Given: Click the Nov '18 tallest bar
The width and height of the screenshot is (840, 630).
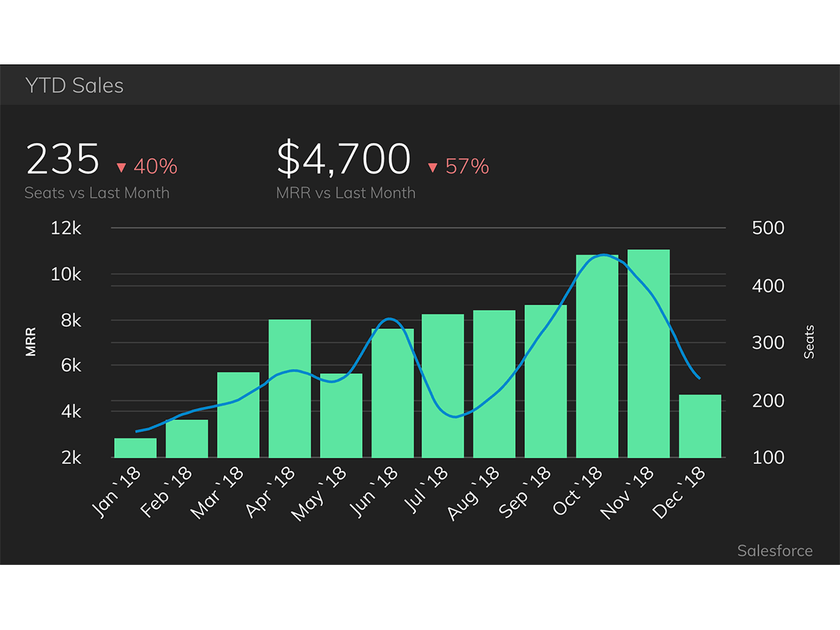Looking at the screenshot, I should click(648, 353).
